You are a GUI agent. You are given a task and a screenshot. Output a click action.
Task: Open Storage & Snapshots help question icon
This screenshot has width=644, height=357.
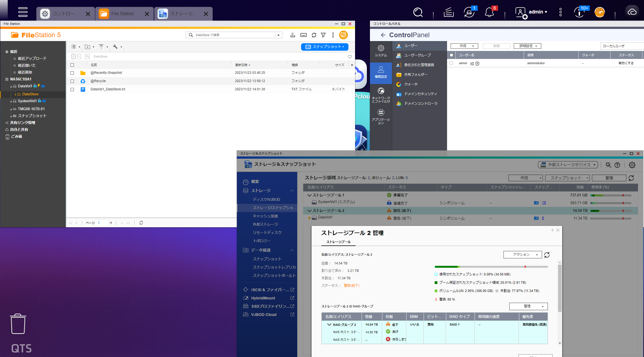617,165
